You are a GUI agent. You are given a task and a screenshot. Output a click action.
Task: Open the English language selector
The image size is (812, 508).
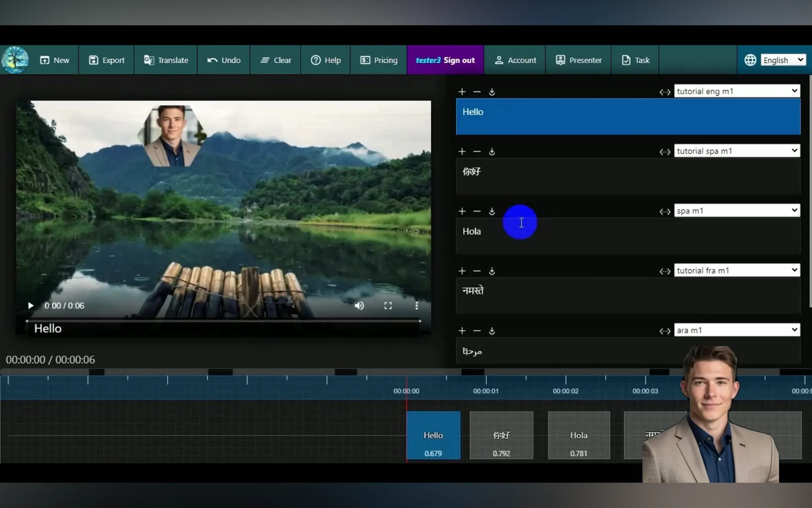[783, 60]
